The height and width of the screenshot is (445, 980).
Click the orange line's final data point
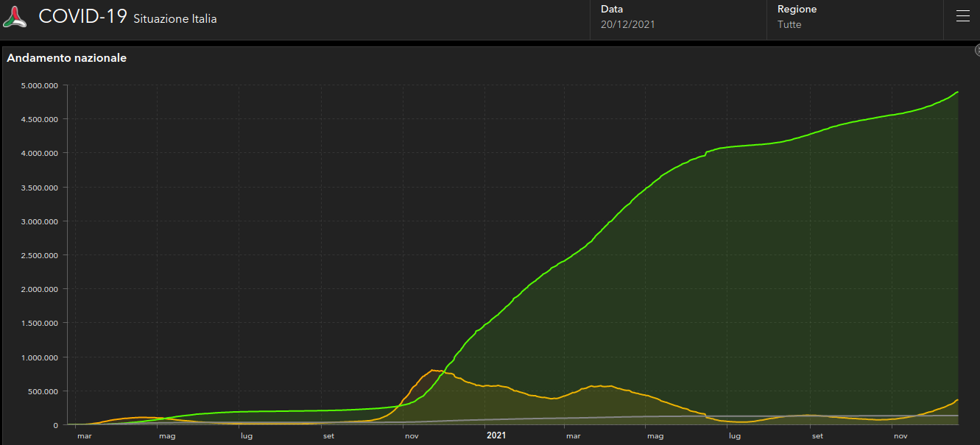coord(957,400)
